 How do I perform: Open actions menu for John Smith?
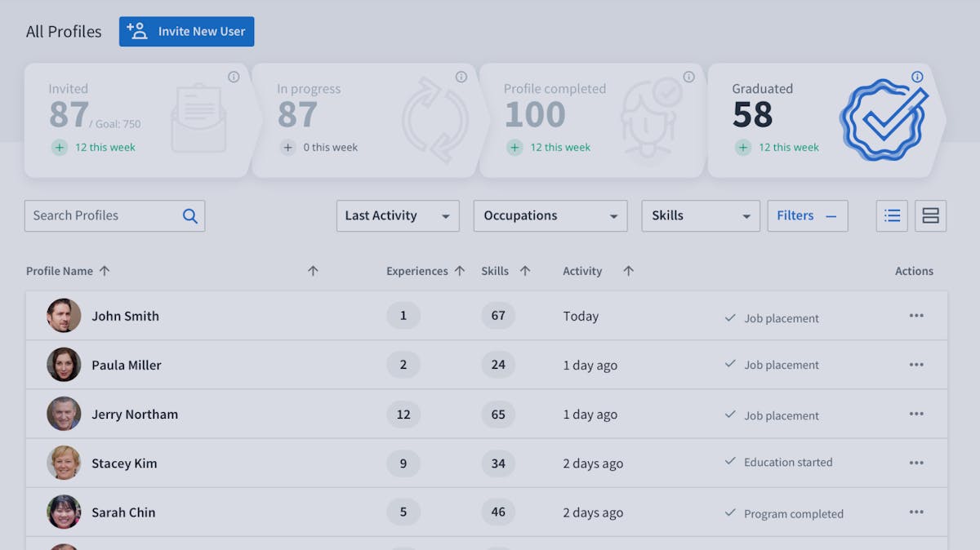tap(916, 316)
